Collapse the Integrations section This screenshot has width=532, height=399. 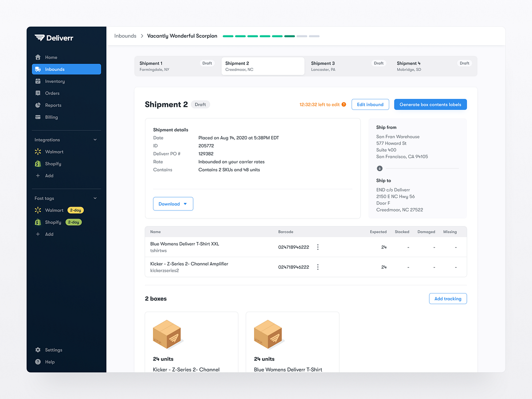(x=95, y=139)
